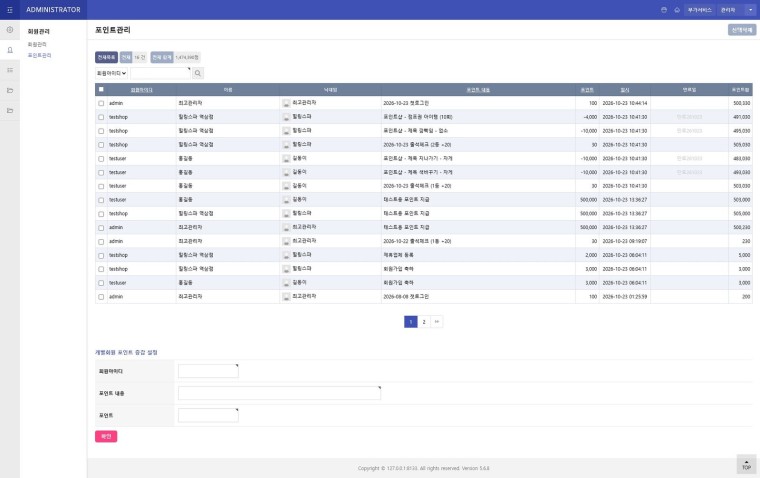760x478 pixels.
Task: Click the 관리자 header menu item
Action: tap(728, 10)
